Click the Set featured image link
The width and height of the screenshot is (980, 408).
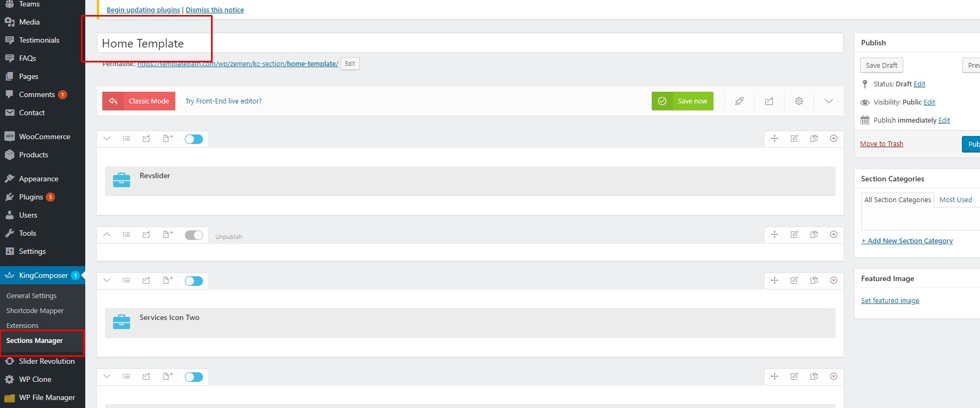(890, 301)
